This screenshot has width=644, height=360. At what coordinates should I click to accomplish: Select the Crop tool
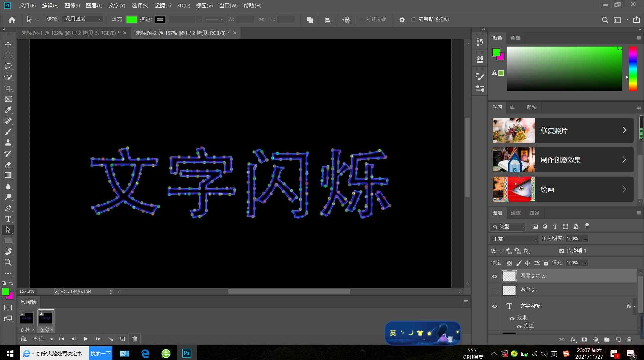pyautogui.click(x=8, y=88)
